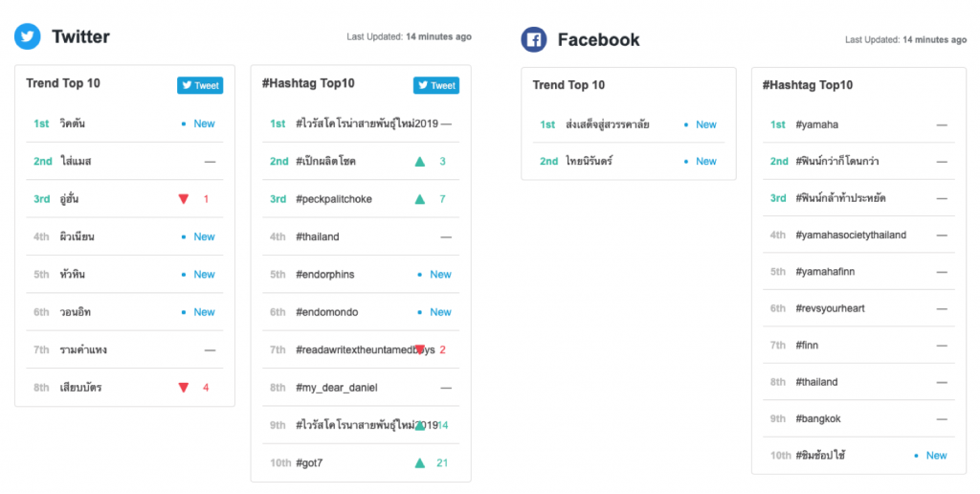Viewport: 980px width, 494px height.
Task: Click red down arrow on #readawritextheuntamedboys row
Action: (420, 349)
